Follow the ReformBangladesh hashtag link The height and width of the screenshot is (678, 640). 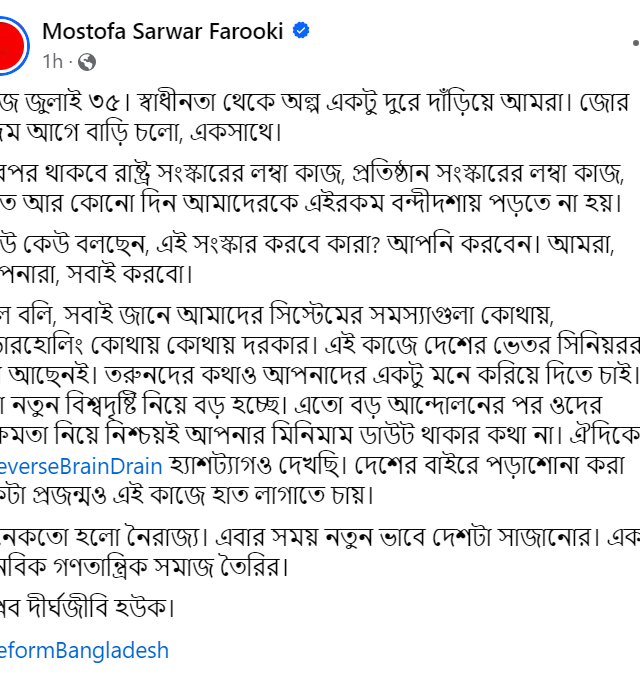(x=84, y=650)
